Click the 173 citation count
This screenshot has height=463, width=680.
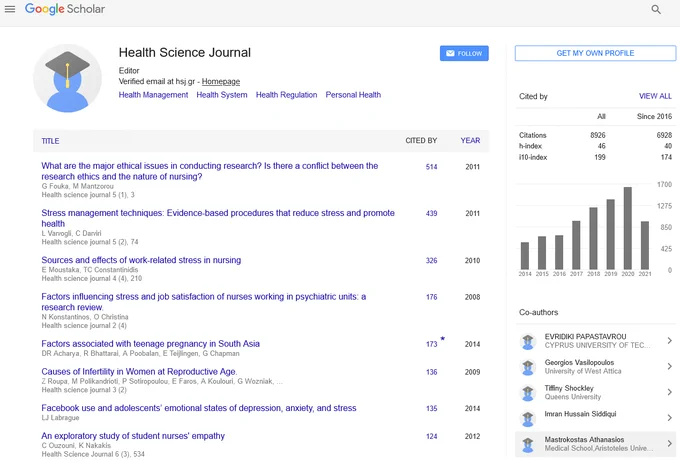pyautogui.click(x=432, y=344)
